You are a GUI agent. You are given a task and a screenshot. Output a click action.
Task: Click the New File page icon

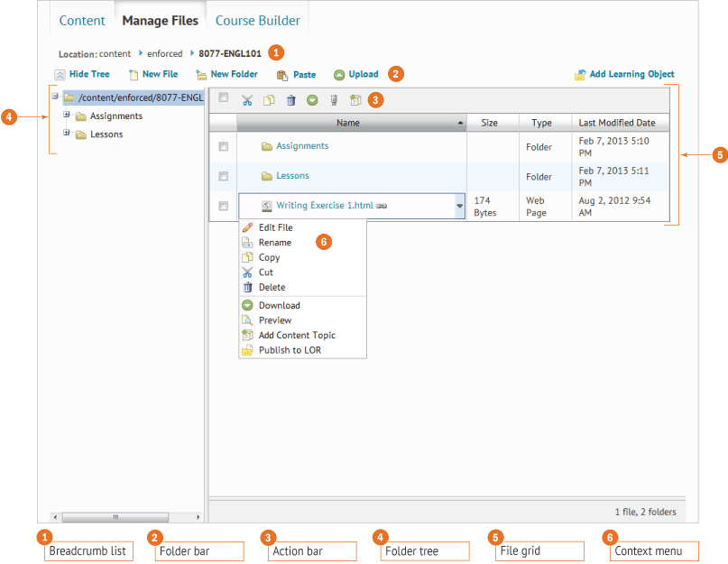click(134, 75)
